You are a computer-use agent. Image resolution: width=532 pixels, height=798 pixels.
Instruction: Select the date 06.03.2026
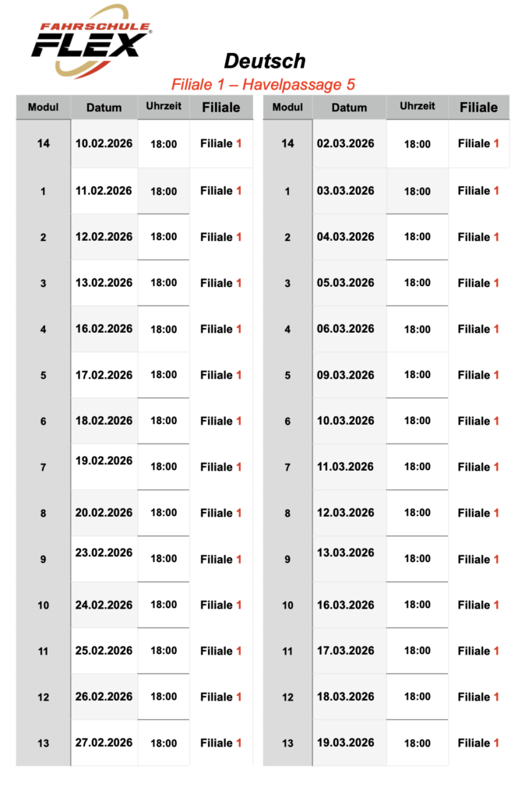pos(346,329)
